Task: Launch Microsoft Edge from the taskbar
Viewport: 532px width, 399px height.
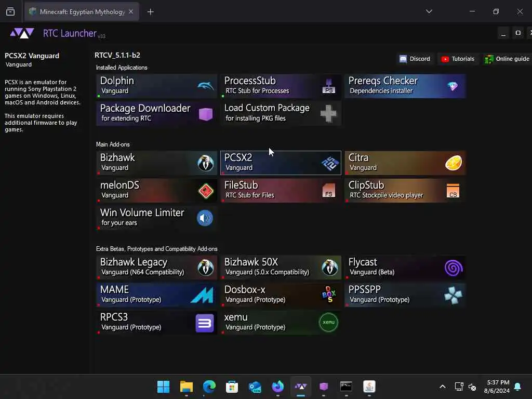Action: (x=209, y=387)
